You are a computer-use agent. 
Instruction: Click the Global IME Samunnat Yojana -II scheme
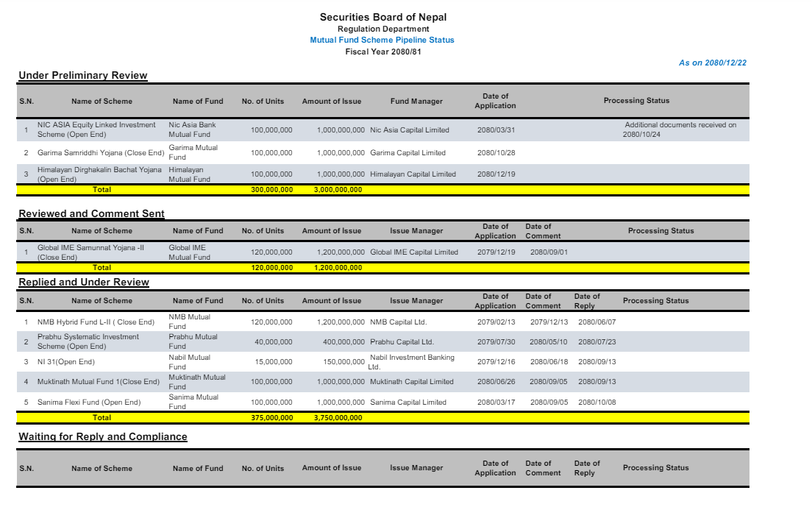coord(90,252)
